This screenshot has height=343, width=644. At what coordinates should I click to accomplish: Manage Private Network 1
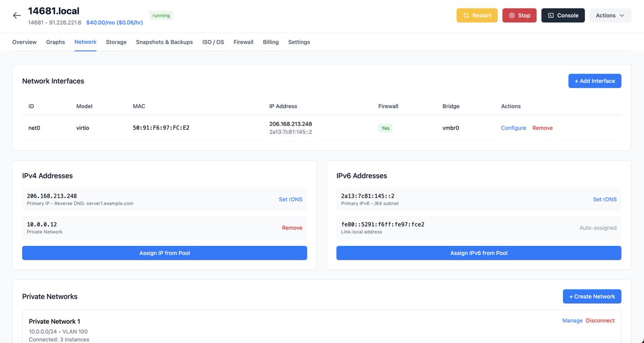coord(572,320)
